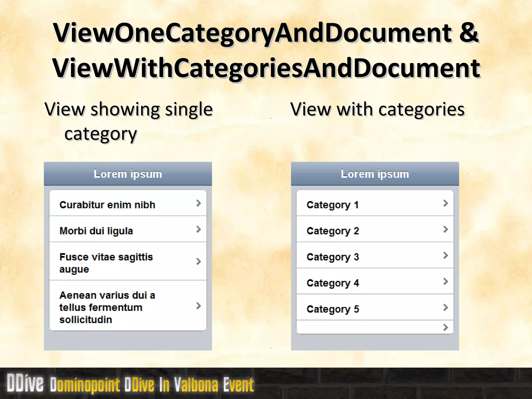The image size is (532, 399).
Task: Click the chevron beside Fusce vitae sagittis augue
Action: click(198, 261)
